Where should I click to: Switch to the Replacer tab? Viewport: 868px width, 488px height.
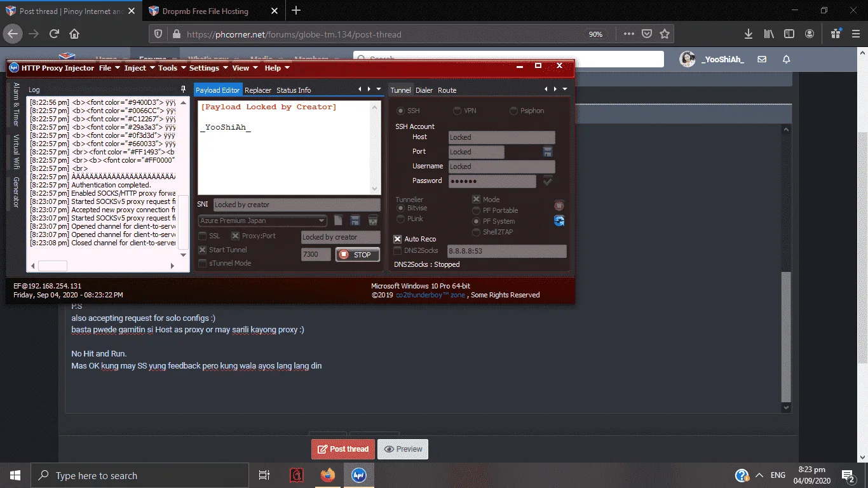pos(258,90)
